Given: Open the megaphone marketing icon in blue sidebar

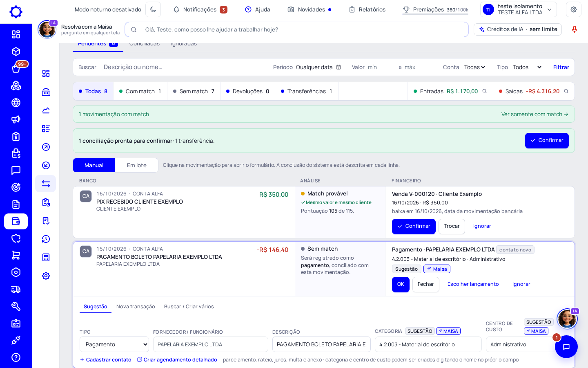Looking at the screenshot, I should [16, 119].
